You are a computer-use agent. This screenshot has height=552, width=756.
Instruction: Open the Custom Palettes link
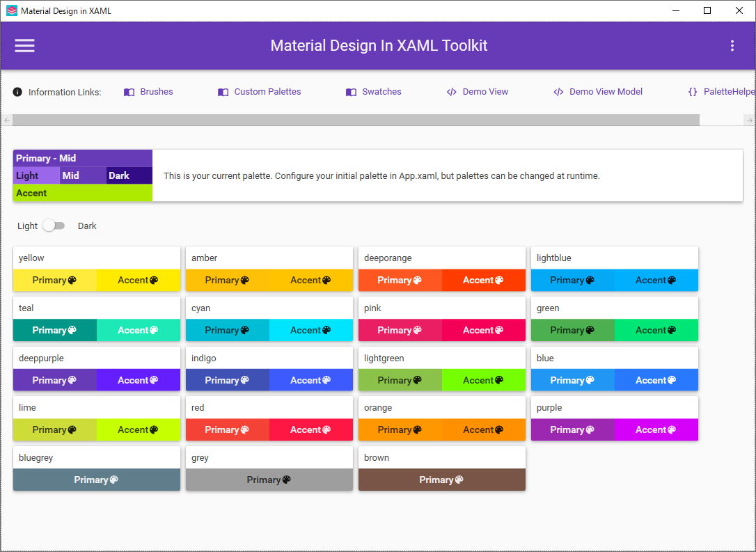[x=267, y=92]
